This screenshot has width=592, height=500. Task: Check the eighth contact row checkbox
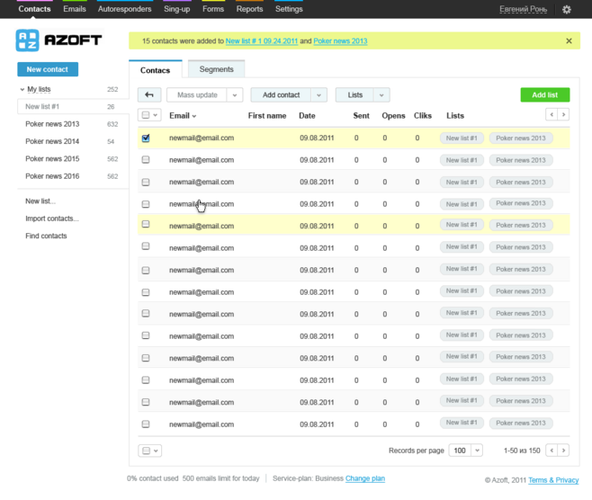(146, 292)
